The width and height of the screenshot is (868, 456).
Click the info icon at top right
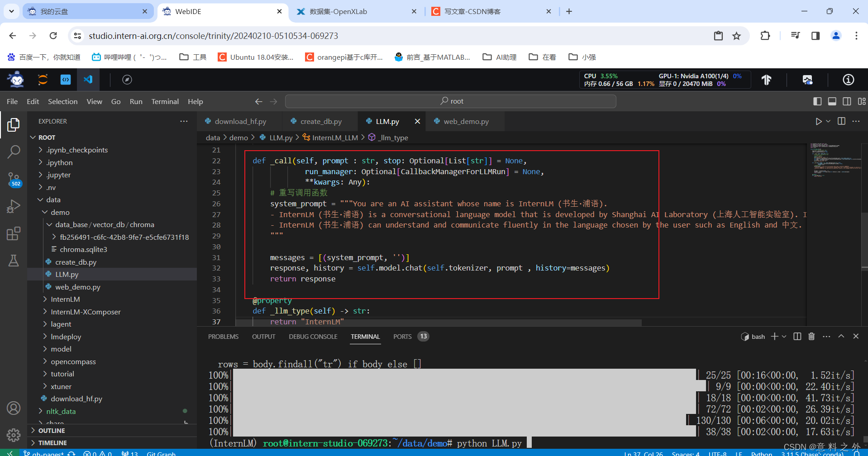pos(849,80)
